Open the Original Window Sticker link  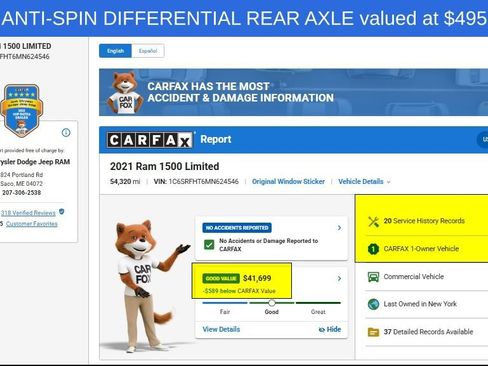[x=288, y=182]
